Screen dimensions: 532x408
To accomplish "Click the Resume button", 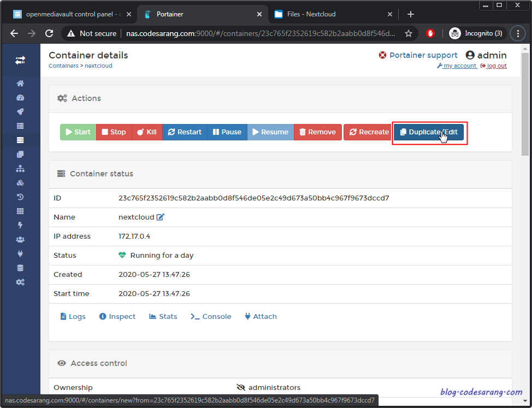I will (270, 132).
